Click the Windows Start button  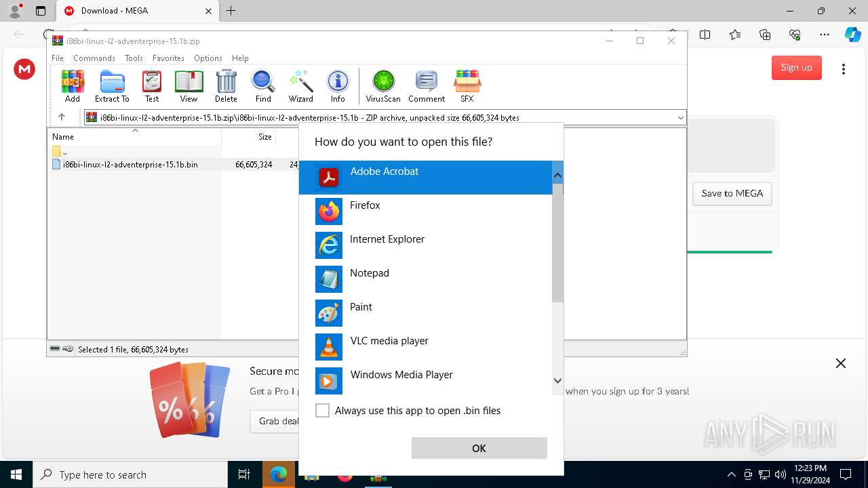click(x=16, y=474)
